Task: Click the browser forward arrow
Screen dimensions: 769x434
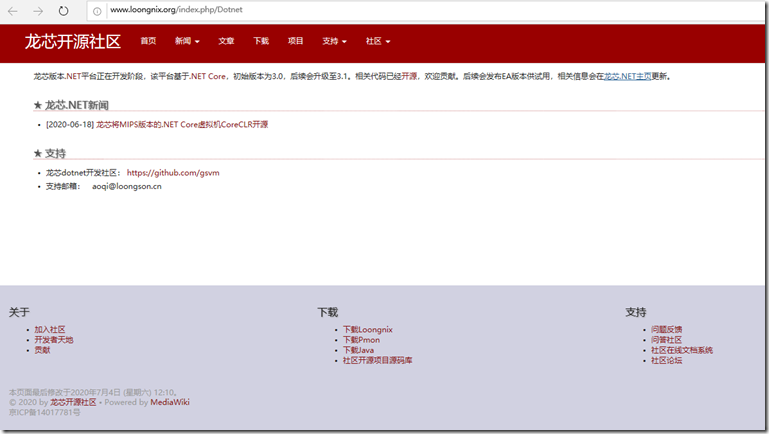Action: click(x=38, y=11)
